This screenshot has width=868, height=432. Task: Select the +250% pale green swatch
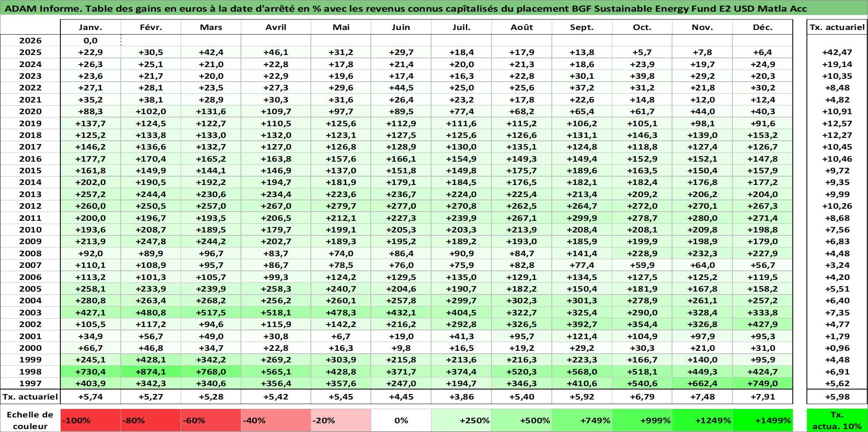click(461, 420)
